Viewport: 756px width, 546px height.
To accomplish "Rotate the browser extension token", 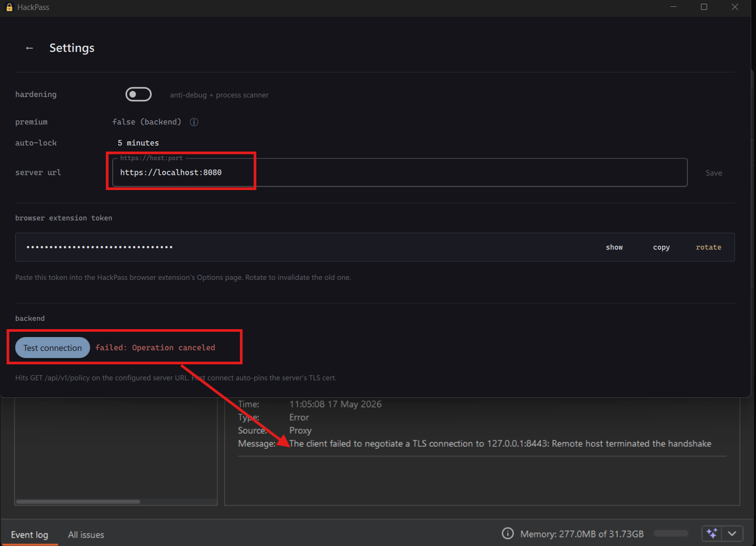I will click(x=709, y=247).
